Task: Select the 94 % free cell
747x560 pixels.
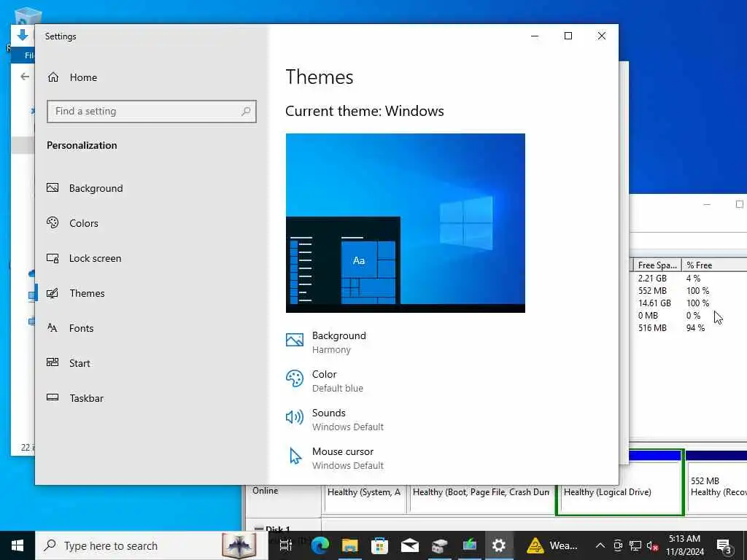Action: pos(695,327)
